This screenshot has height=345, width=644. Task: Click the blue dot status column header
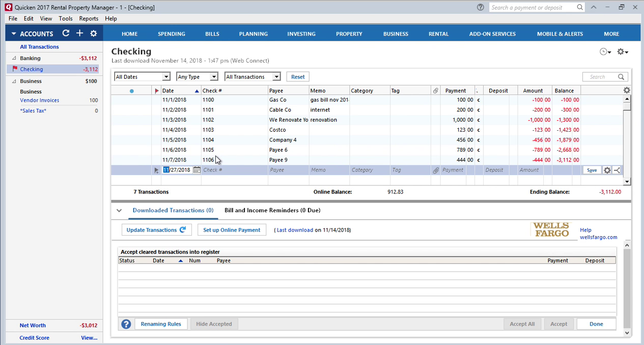pyautogui.click(x=132, y=91)
